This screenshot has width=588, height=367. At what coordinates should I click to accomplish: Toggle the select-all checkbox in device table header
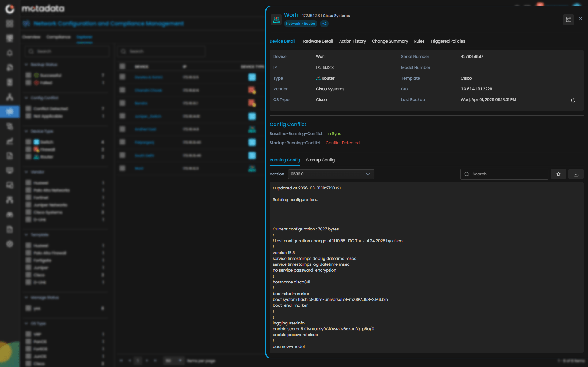click(x=123, y=66)
